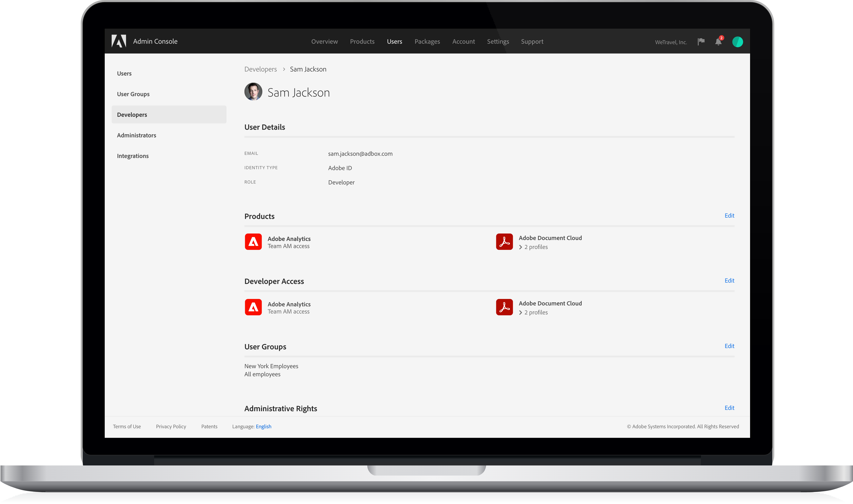The width and height of the screenshot is (853, 504).
Task: Click the WeTravel, Inc. organization name
Action: 671,42
